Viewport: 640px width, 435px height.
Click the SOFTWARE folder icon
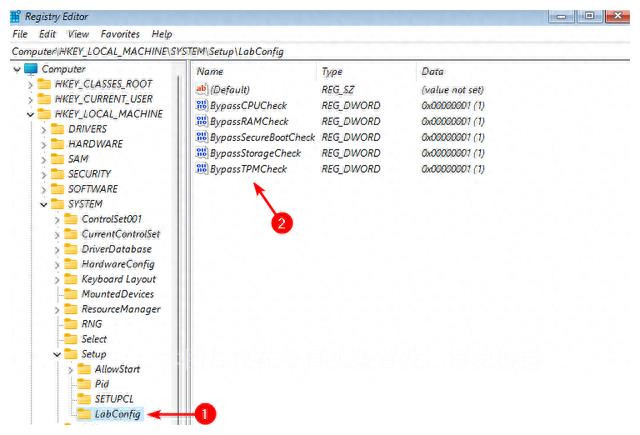tap(58, 189)
